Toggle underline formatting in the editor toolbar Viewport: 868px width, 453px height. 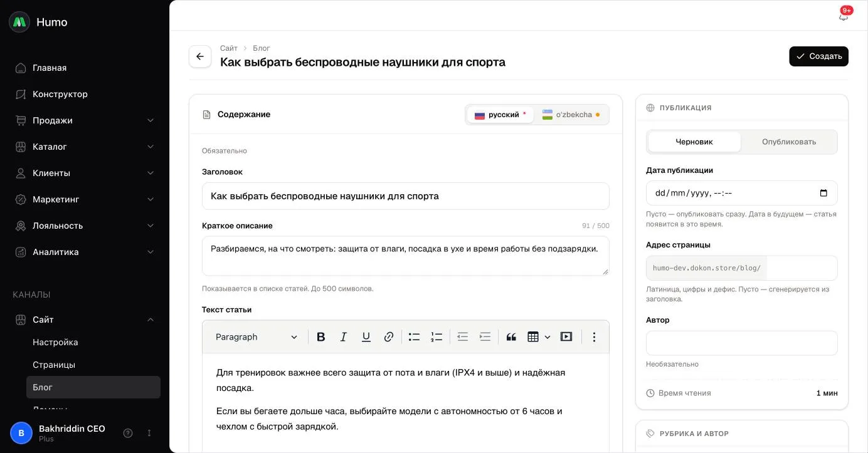click(366, 337)
